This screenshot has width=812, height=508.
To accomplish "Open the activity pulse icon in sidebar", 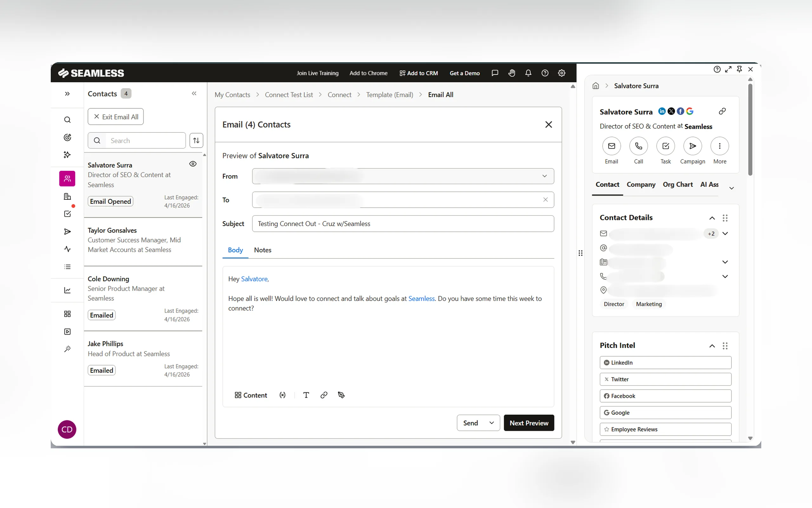I will tap(67, 249).
